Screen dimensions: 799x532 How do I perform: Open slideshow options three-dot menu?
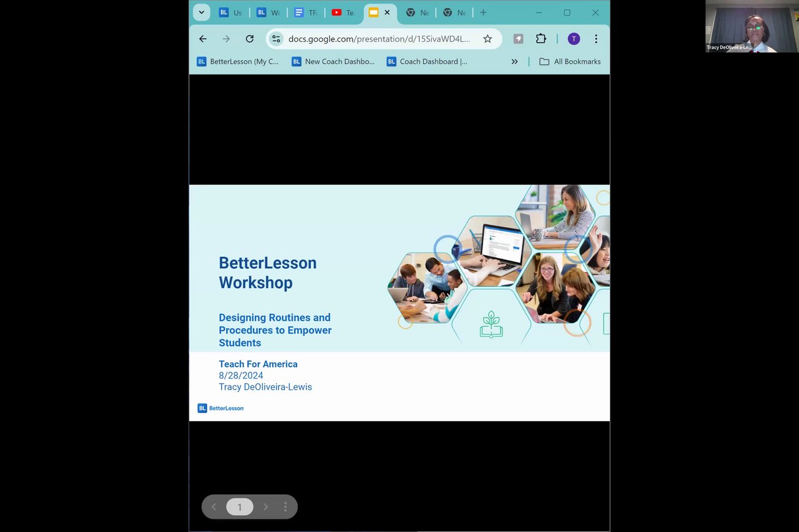(285, 507)
